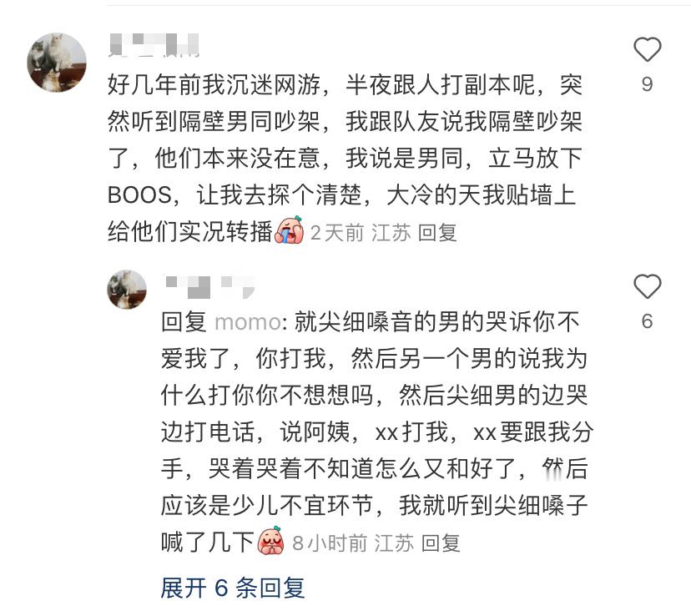Click 回复 next to 2天前 江苏
Image resolution: width=691 pixels, height=616 pixels.
tap(437, 233)
